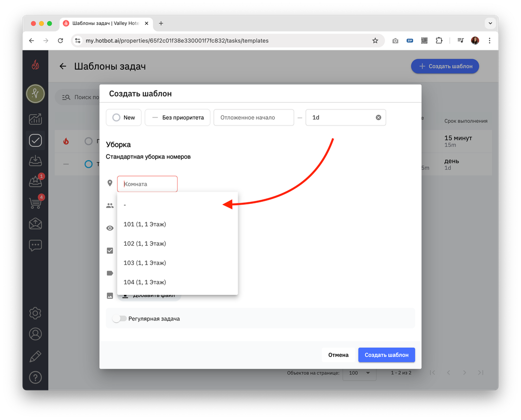The image size is (521, 420).
Task: Click the location pin icon beside Комната
Action: coord(110,183)
